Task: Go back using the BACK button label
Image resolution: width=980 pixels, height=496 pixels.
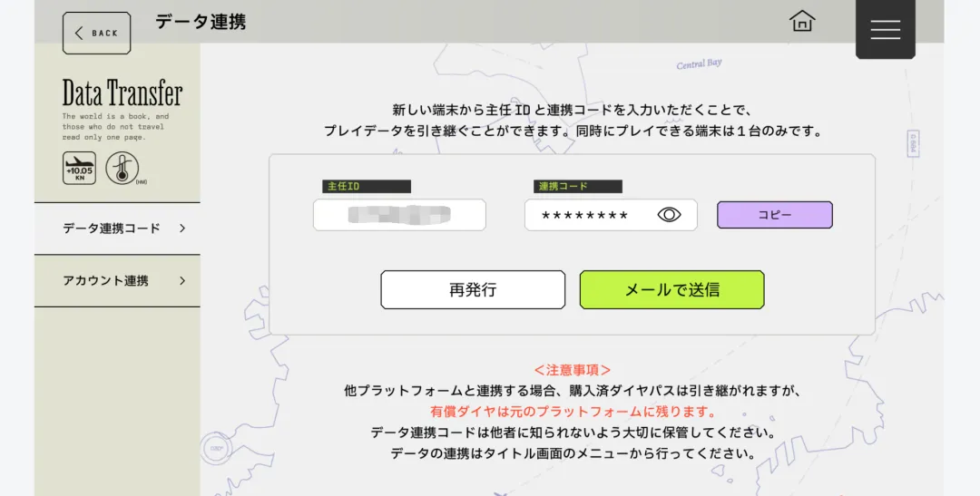Action: point(105,34)
